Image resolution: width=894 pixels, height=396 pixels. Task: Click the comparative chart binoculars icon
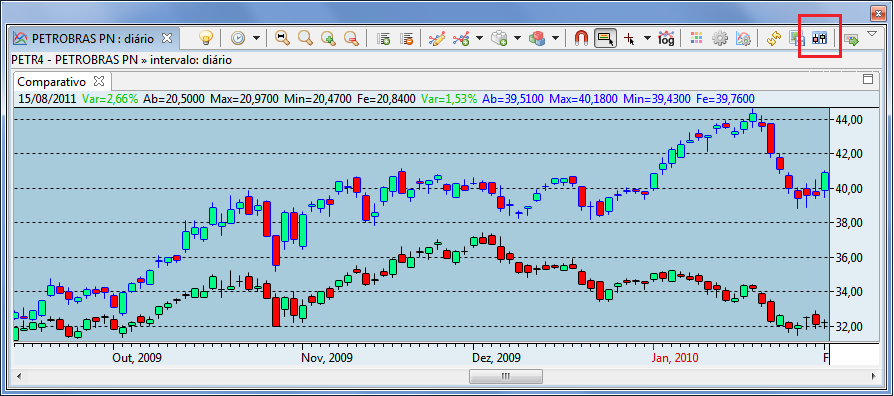(x=820, y=38)
